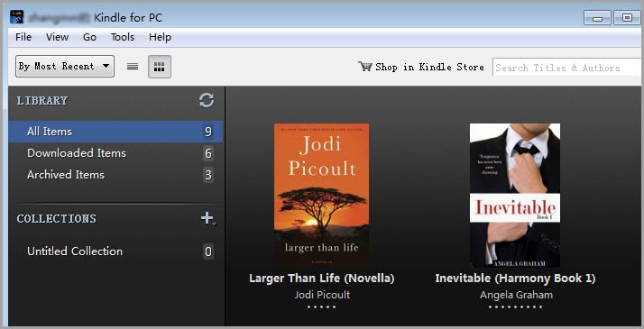Viewport: 644px width, 329px height.
Task: Switch to grid view layout
Action: click(160, 67)
